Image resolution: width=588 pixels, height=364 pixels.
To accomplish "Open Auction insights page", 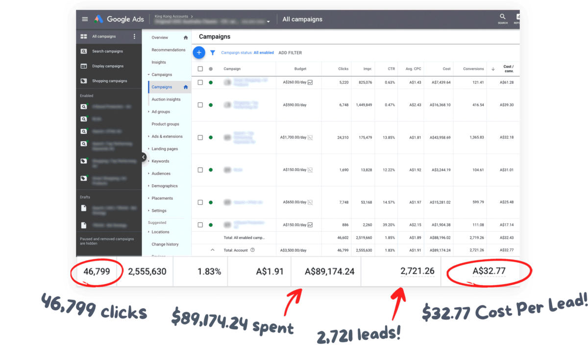I will tap(166, 99).
